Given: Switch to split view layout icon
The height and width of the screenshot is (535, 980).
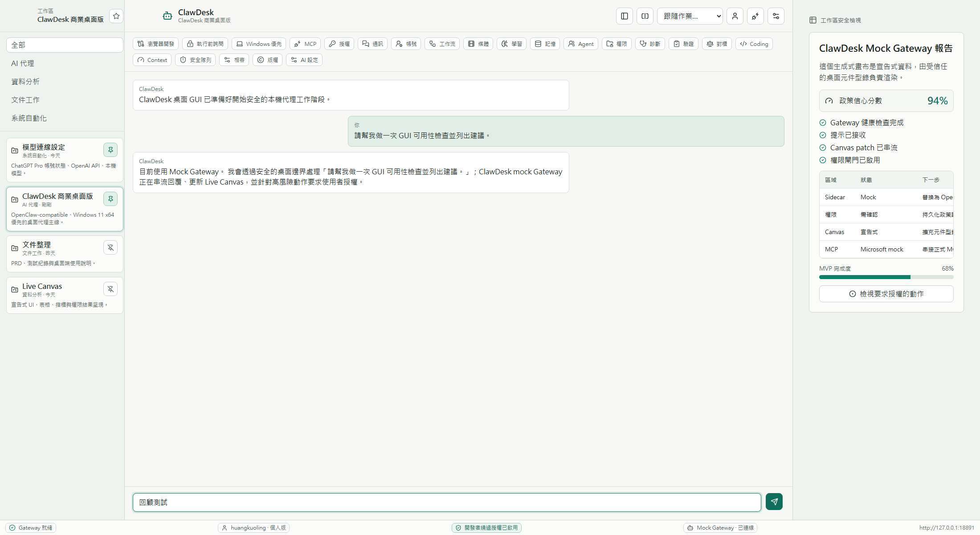Looking at the screenshot, I should (x=645, y=16).
